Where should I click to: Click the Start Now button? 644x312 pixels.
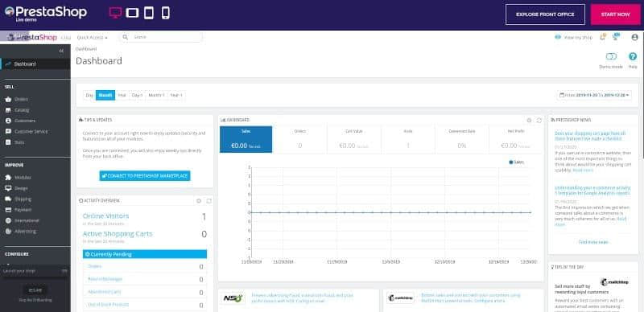(x=615, y=14)
